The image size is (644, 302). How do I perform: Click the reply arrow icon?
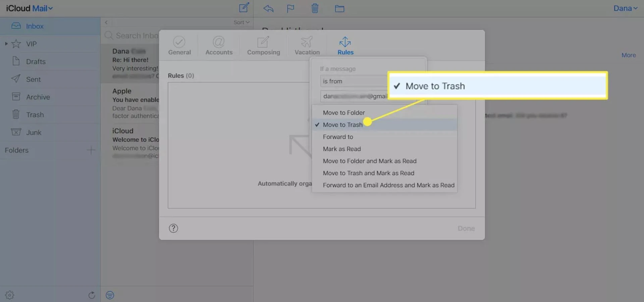pyautogui.click(x=268, y=8)
